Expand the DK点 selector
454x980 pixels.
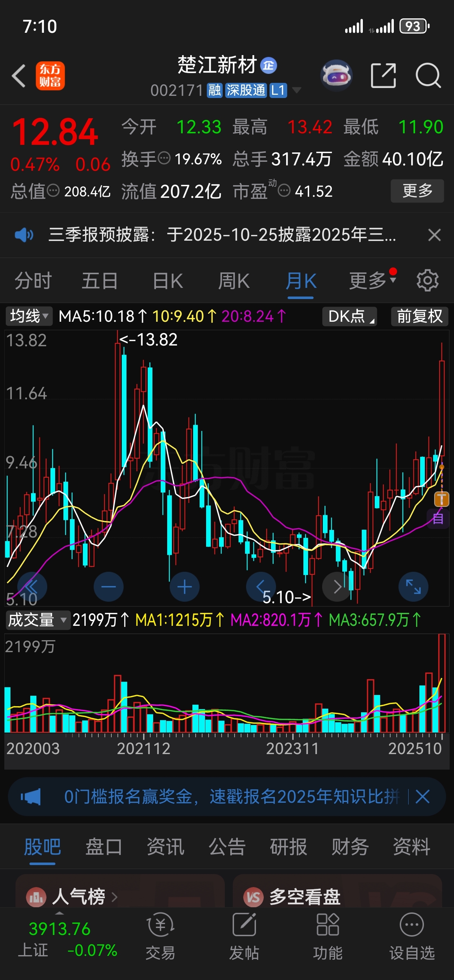pyautogui.click(x=350, y=316)
